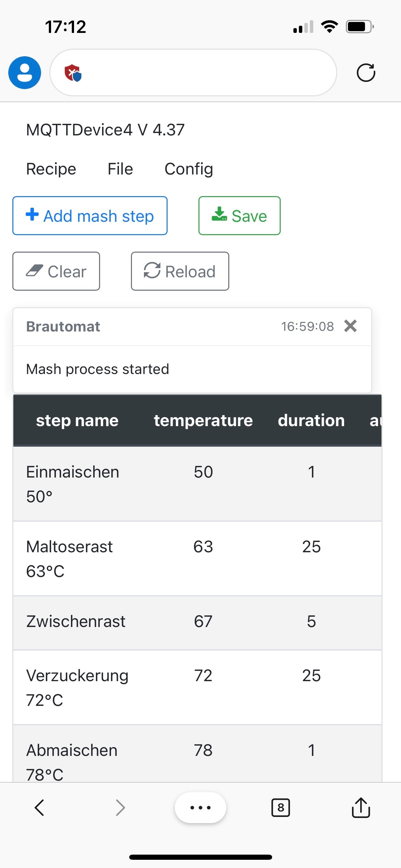Open the Recipe menu
Screen dimensions: 401x868
(51, 169)
